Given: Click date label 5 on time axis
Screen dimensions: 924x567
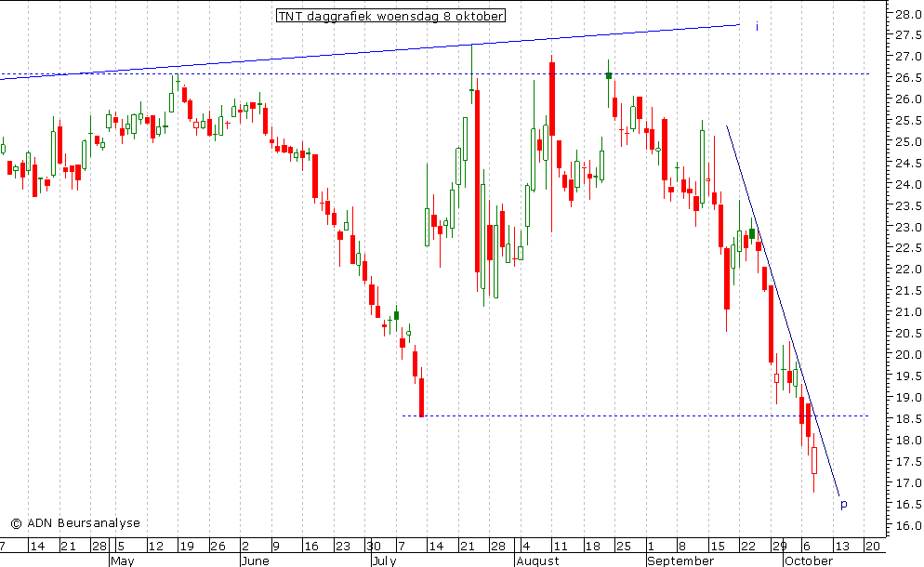Looking at the screenshot, I should coord(121,546).
